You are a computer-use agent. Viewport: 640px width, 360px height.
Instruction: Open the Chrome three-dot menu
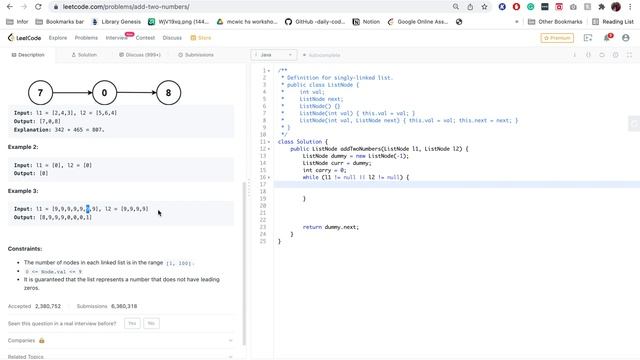click(x=630, y=7)
